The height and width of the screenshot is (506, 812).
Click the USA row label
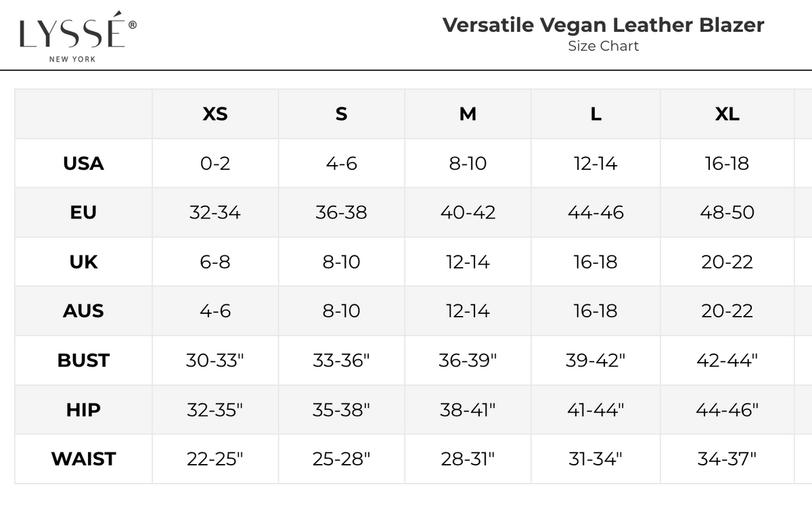click(x=83, y=164)
